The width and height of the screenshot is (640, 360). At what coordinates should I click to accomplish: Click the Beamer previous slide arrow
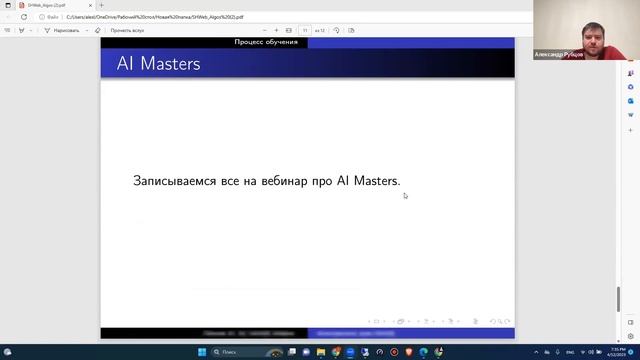pos(369,322)
